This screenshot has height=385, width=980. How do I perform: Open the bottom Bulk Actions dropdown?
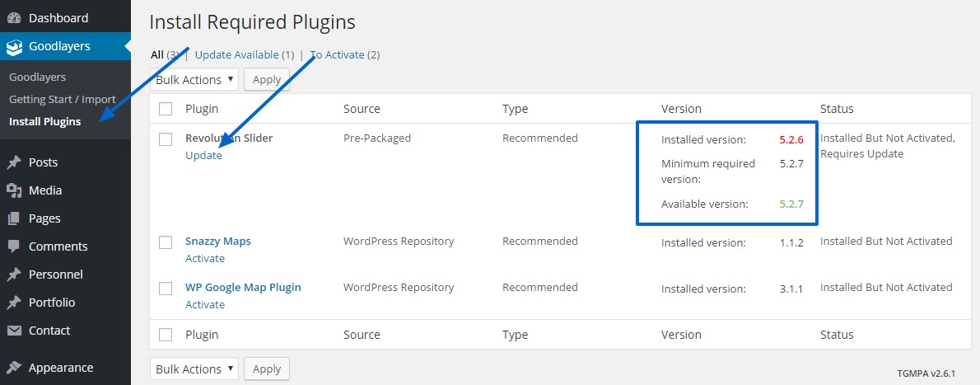(194, 369)
